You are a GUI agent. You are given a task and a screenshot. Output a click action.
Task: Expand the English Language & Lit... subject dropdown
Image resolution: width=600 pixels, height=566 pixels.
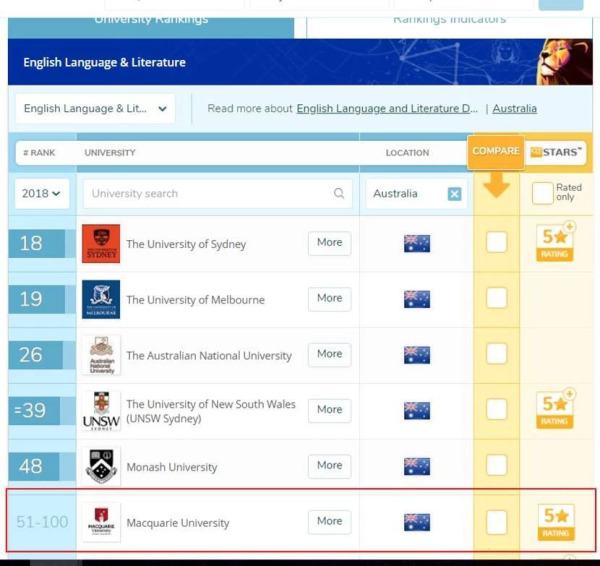(x=95, y=109)
